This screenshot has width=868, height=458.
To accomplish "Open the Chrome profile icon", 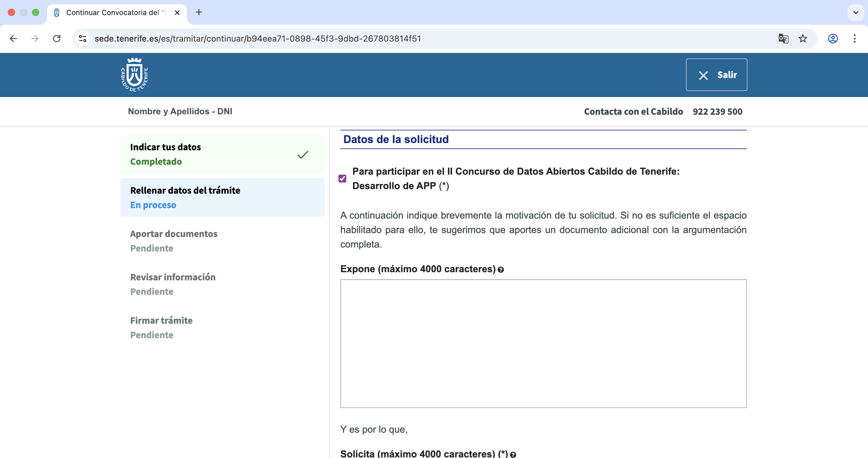I will 833,39.
